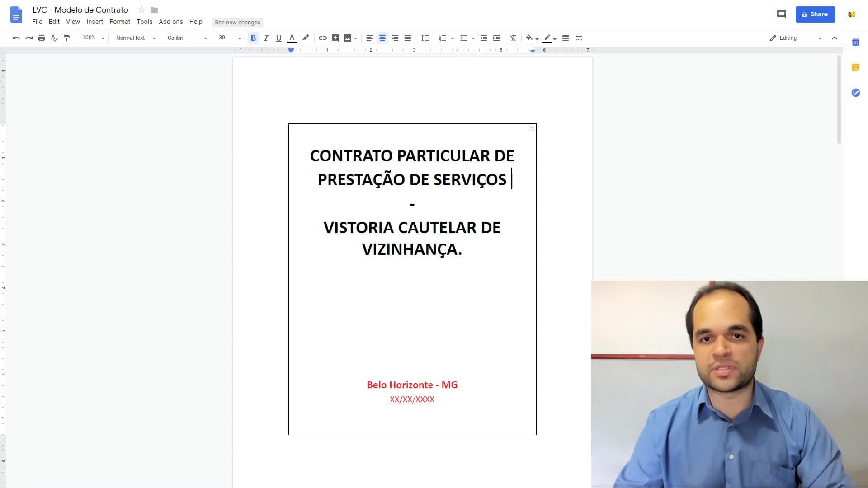Open the Google Keep side panel
The height and width of the screenshot is (488, 868).
coord(855,67)
